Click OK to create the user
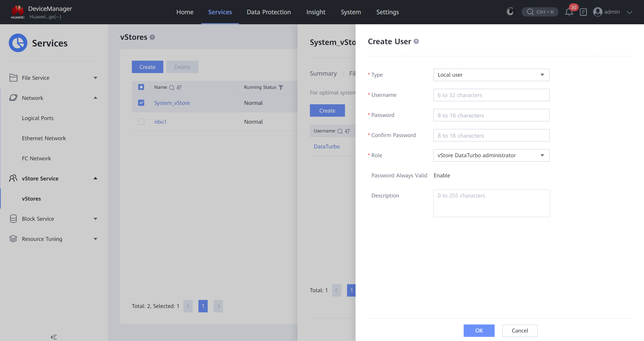This screenshot has width=644, height=341. click(479, 330)
